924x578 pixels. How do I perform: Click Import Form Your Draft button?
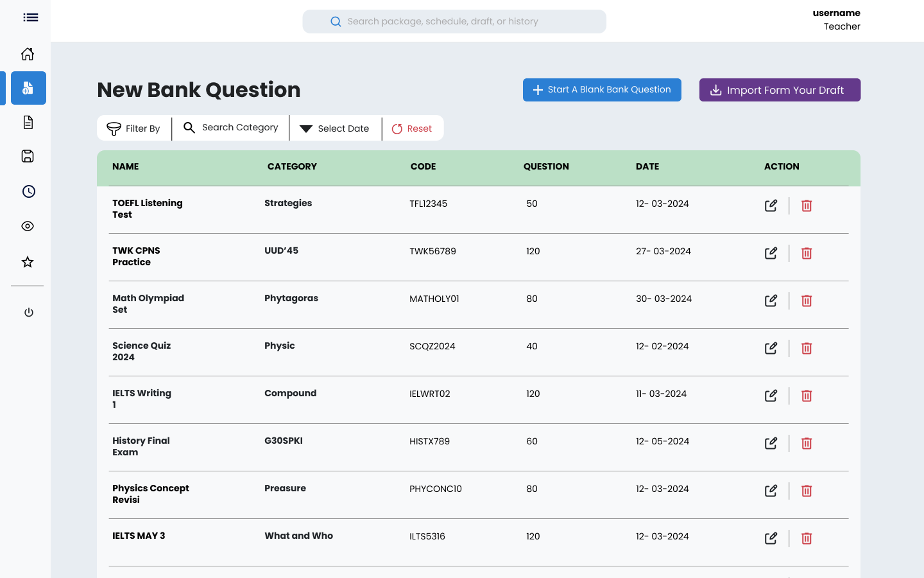click(780, 90)
